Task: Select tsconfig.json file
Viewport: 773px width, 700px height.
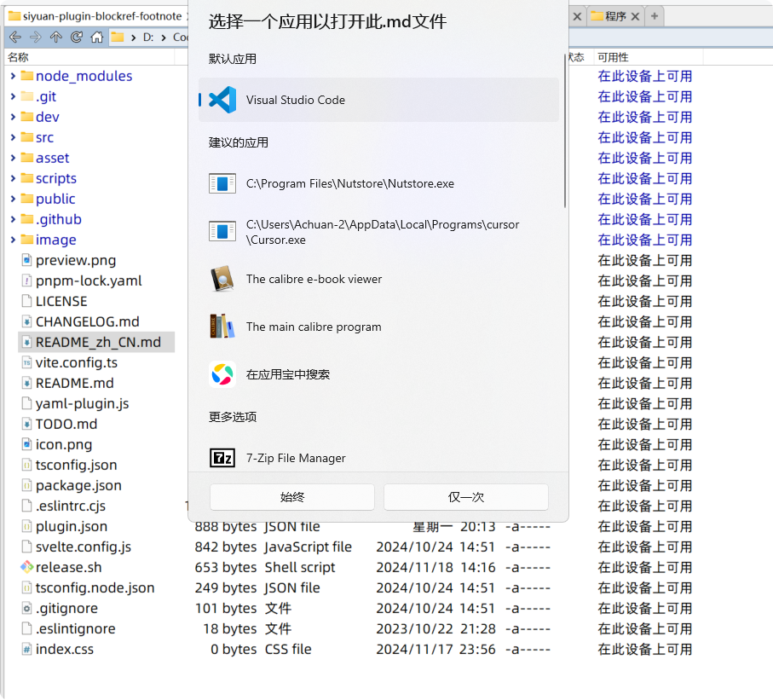Action: pyautogui.click(x=76, y=466)
